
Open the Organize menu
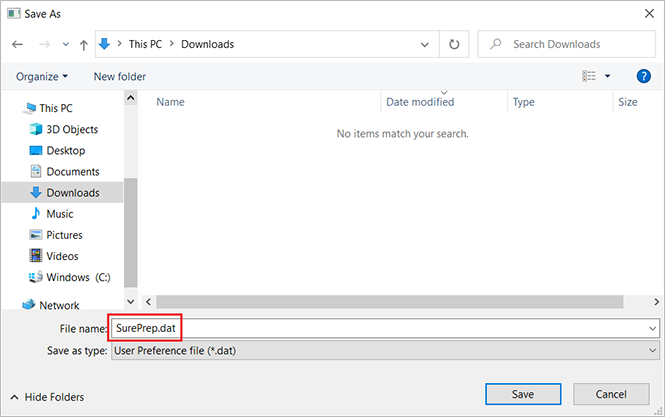click(42, 77)
